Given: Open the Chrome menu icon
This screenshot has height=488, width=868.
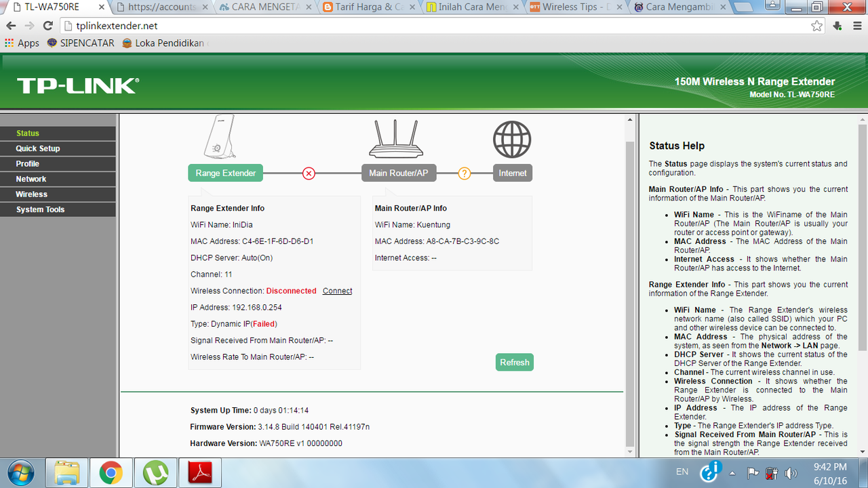Looking at the screenshot, I should [x=856, y=26].
